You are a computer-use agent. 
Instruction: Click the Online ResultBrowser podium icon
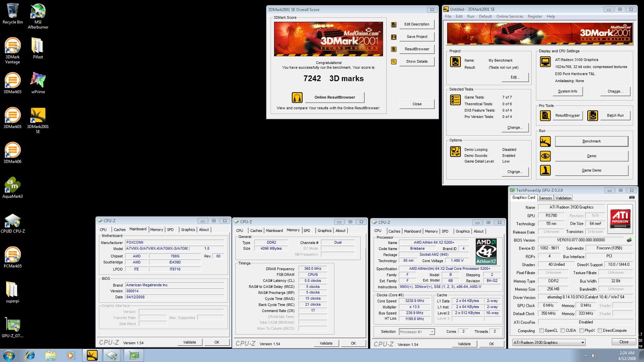297,97
